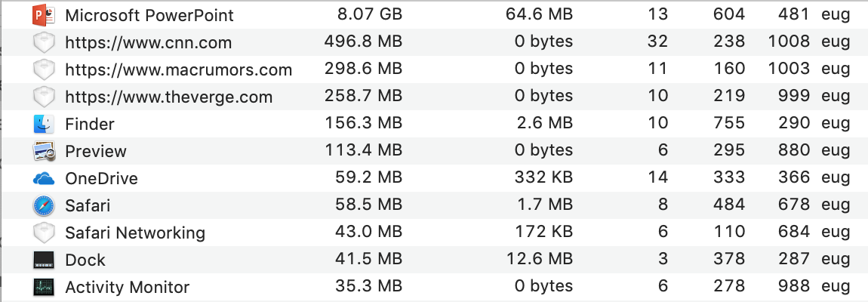Viewport: 868px width, 302px height.
Task: Click the Dock process icon
Action: pos(44,260)
